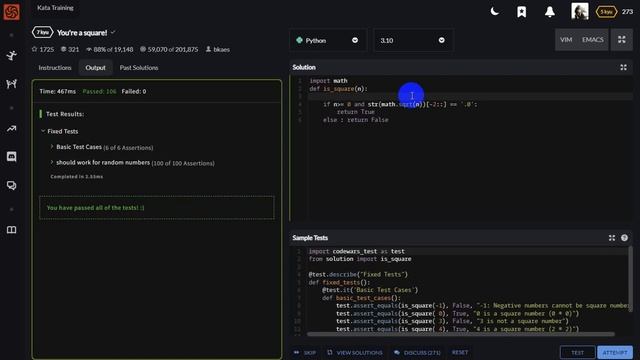Toggle dark mode with moon icon
Image resolution: width=640 pixels, height=360 pixels.
(x=494, y=11)
